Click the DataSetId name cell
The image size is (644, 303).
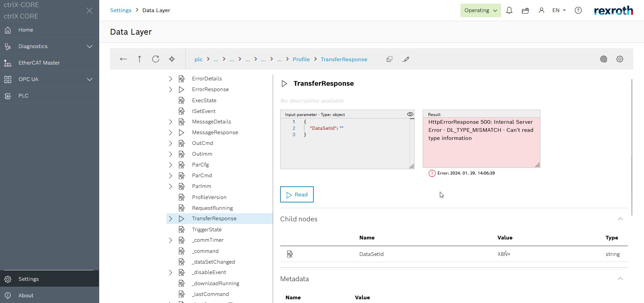(371, 254)
